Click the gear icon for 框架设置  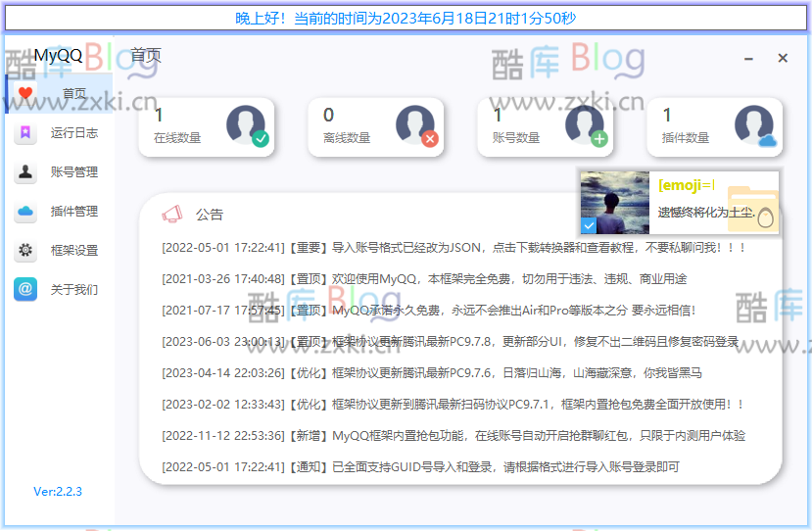(x=25, y=250)
